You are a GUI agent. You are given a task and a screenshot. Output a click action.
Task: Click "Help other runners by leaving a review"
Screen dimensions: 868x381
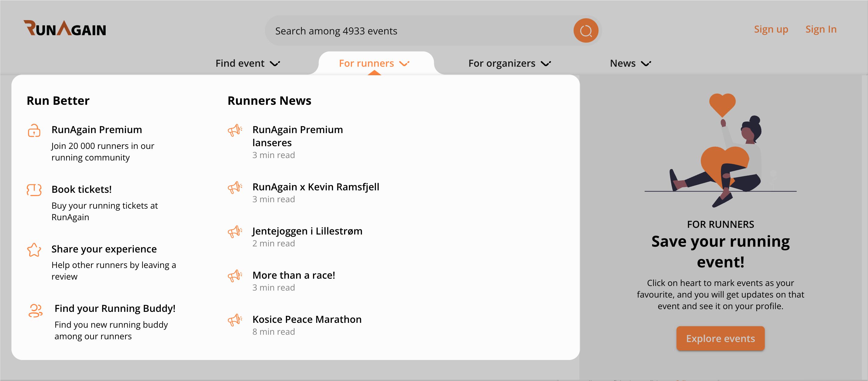coord(114,271)
